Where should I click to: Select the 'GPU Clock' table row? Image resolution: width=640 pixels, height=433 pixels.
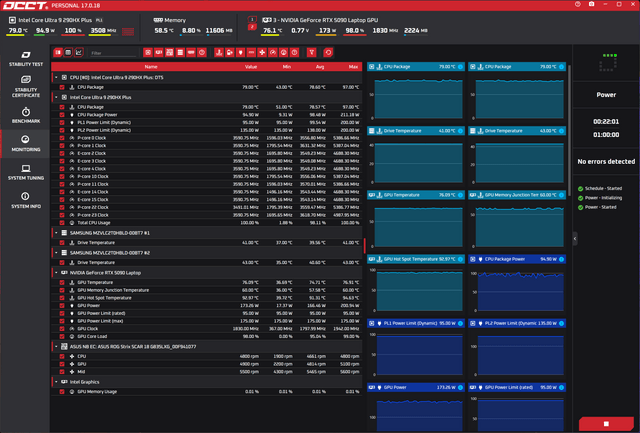[207, 329]
